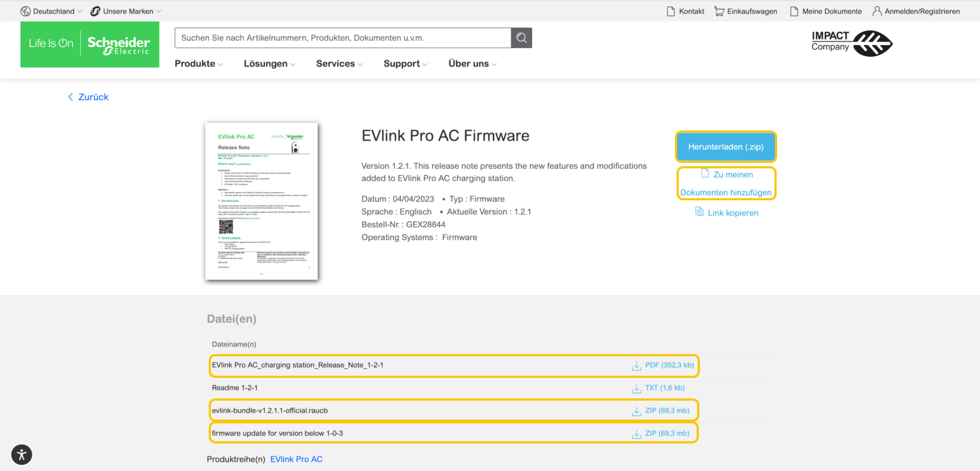Click the Kontakt document icon
The height and width of the screenshot is (471, 980).
click(671, 11)
